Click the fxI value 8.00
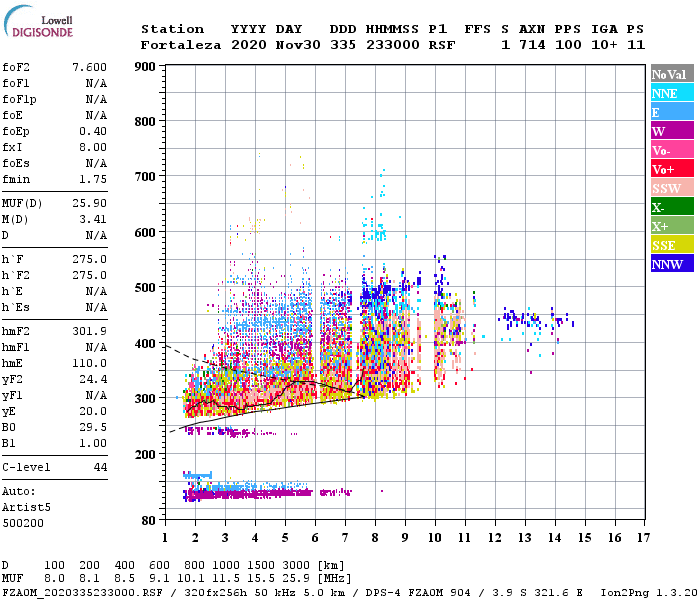This screenshot has width=700, height=600. [93, 147]
